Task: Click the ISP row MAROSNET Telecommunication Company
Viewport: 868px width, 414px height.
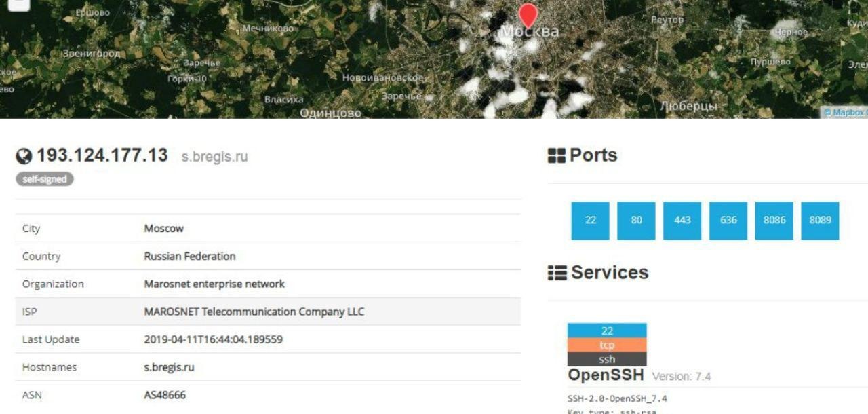Action: point(254,312)
